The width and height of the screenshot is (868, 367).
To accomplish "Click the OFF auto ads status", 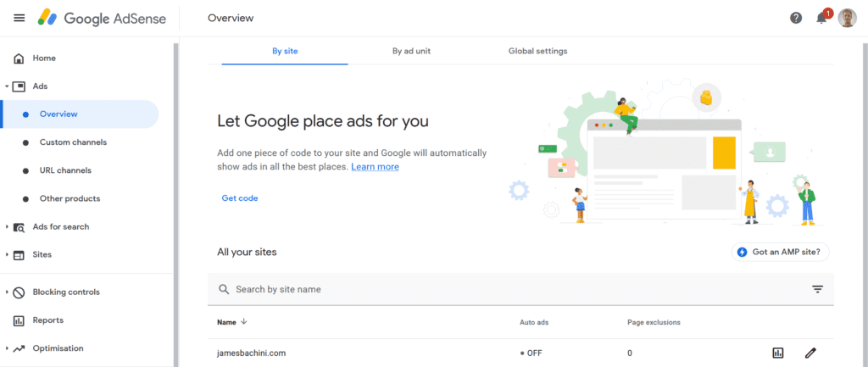I will [x=531, y=353].
